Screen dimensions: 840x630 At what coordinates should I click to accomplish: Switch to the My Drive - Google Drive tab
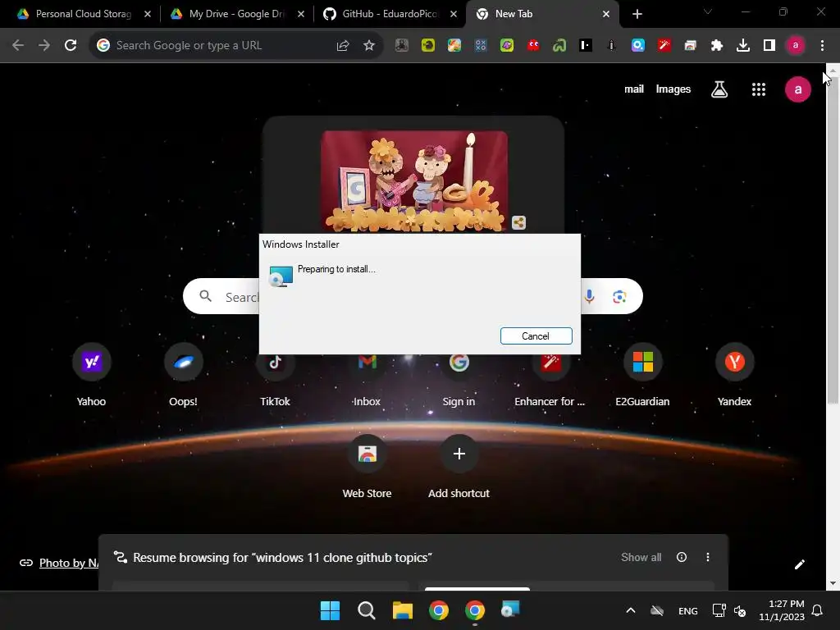coord(236,14)
